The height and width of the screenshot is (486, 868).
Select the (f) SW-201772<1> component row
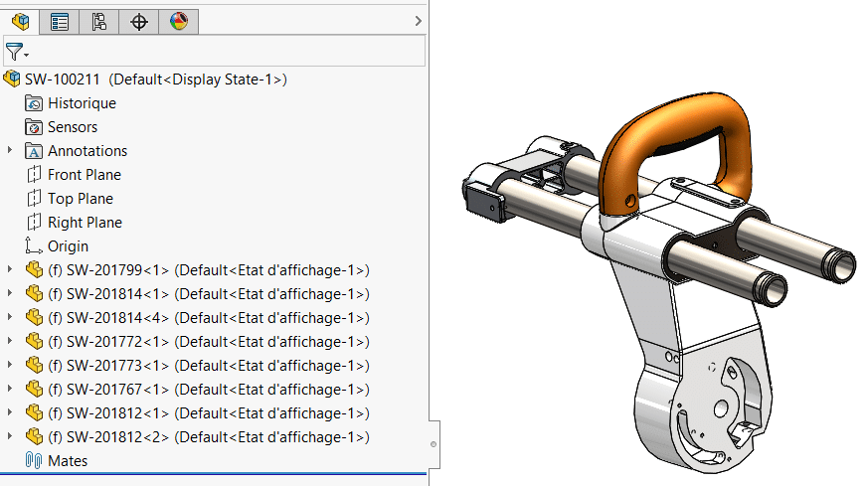209,341
